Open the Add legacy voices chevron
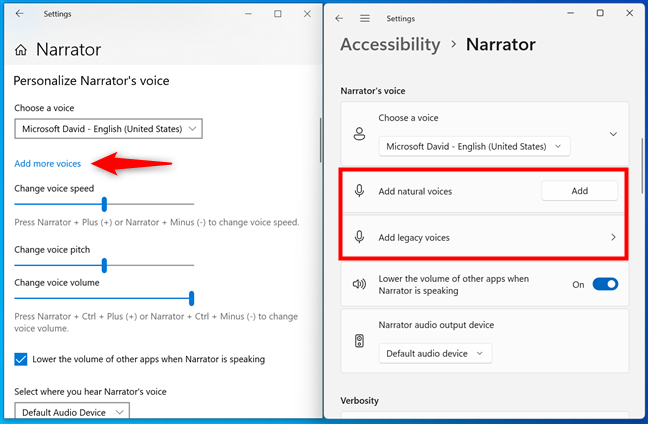The image size is (648, 424). point(613,237)
